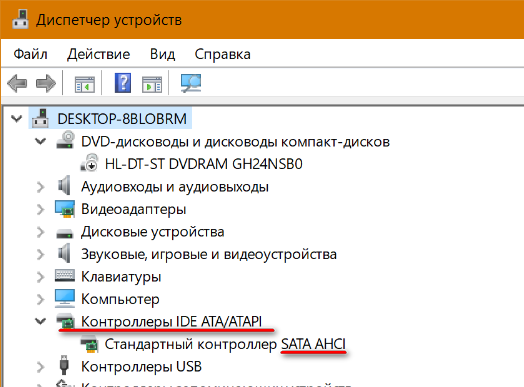The height and width of the screenshot is (387, 524).
Task: Select Звуковые, игровые и видеоустройства label
Action: pos(209,254)
